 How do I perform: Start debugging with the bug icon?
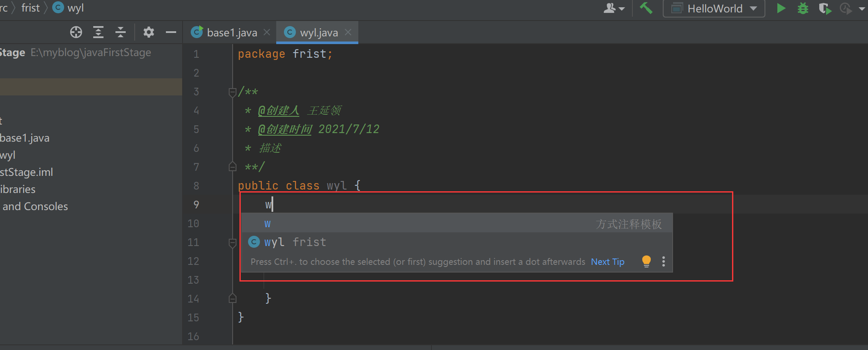(x=803, y=8)
